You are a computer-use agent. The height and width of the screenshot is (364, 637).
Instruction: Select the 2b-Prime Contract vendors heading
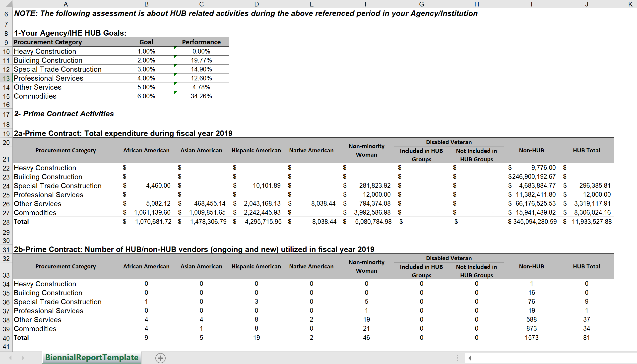click(194, 249)
